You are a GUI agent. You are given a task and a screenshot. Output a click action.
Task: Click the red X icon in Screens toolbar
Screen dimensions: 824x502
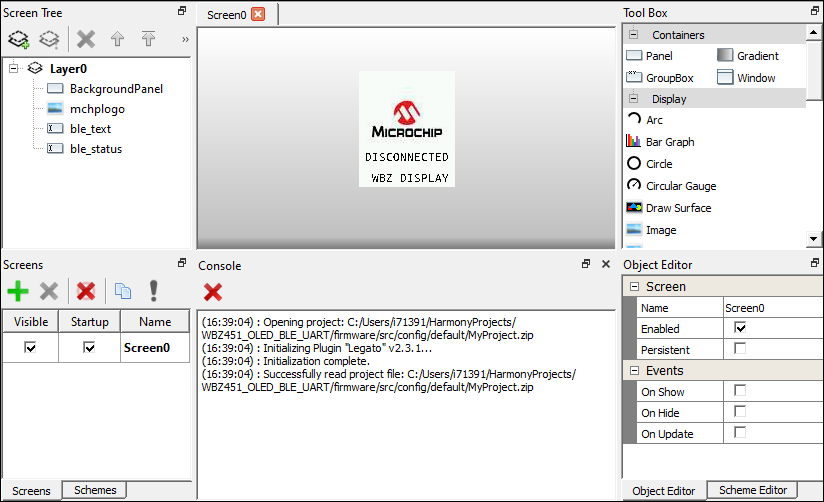[86, 291]
